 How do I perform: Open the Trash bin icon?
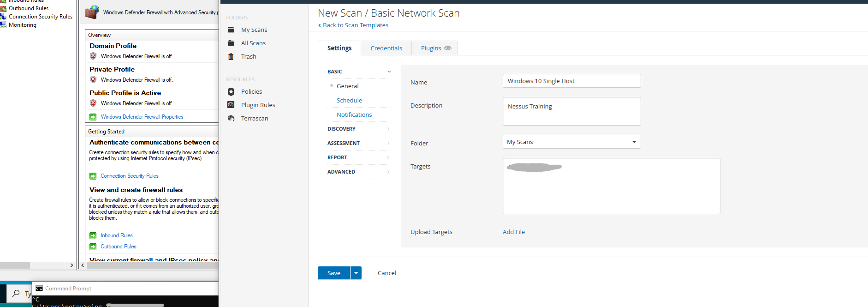(x=231, y=56)
